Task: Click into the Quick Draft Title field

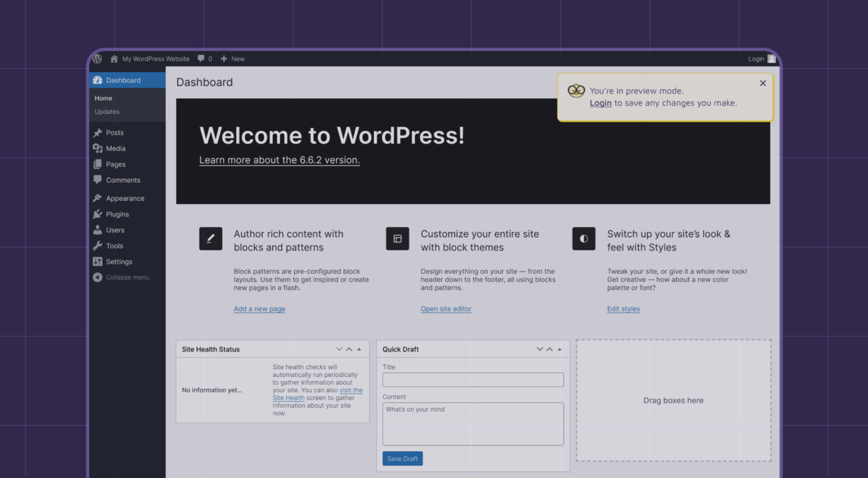Action: pyautogui.click(x=473, y=380)
